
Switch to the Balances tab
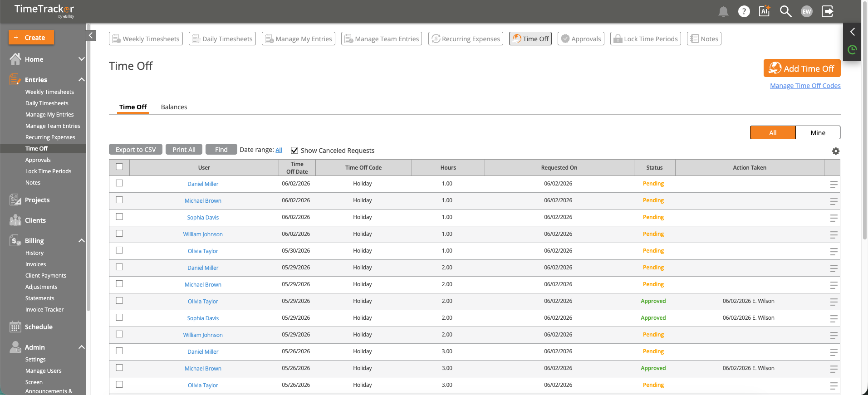coord(174,107)
